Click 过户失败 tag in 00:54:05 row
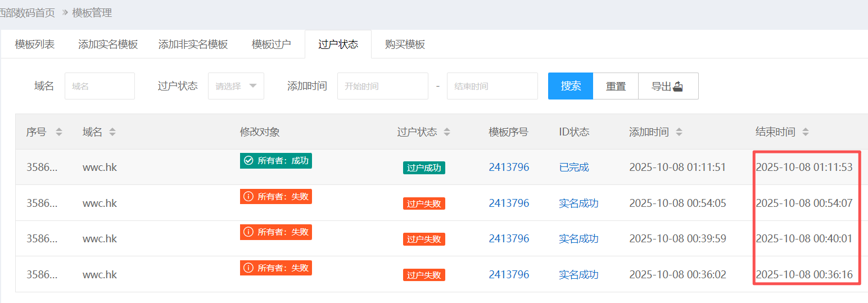This screenshot has width=868, height=303. [424, 203]
